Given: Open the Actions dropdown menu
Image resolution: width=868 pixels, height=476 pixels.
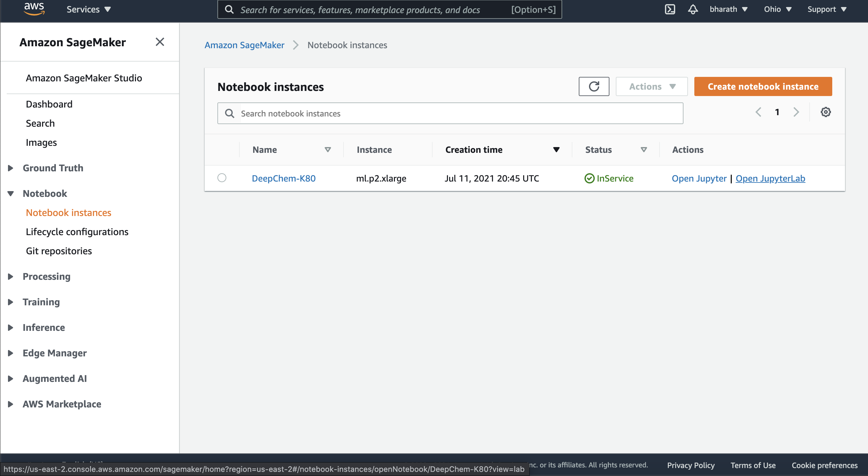Looking at the screenshot, I should tap(650, 86).
